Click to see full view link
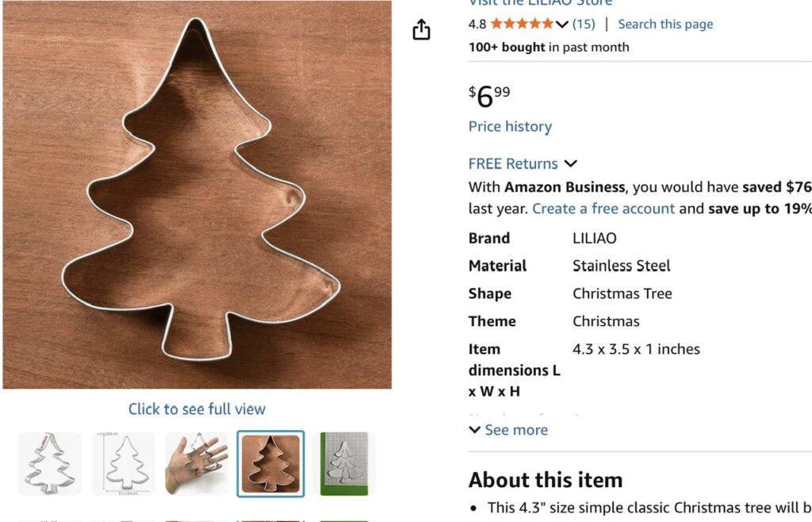 click(x=197, y=409)
